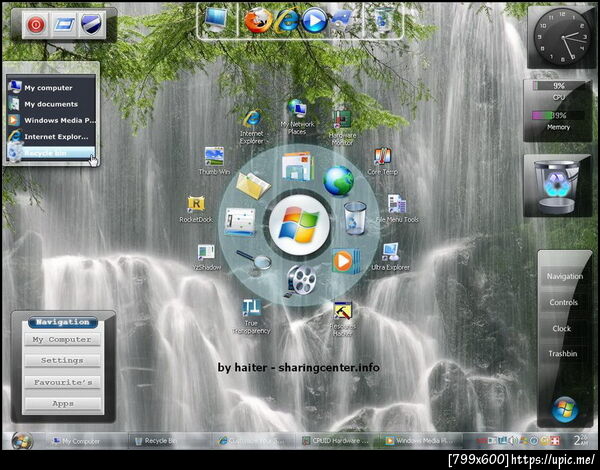The width and height of the screenshot is (600, 470).
Task: Launch RocketDock desktop shortcut
Action: click(196, 209)
